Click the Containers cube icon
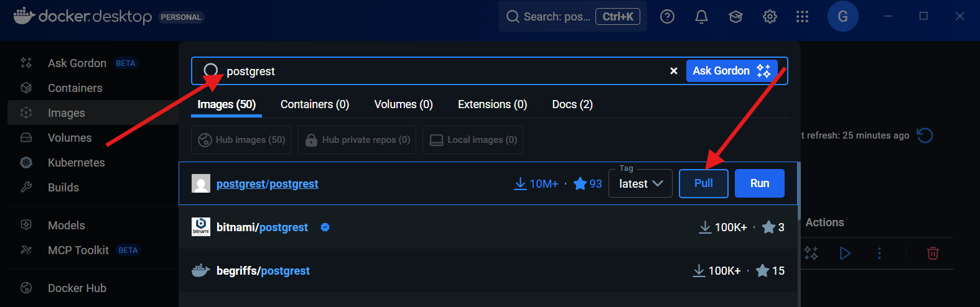 (x=26, y=88)
